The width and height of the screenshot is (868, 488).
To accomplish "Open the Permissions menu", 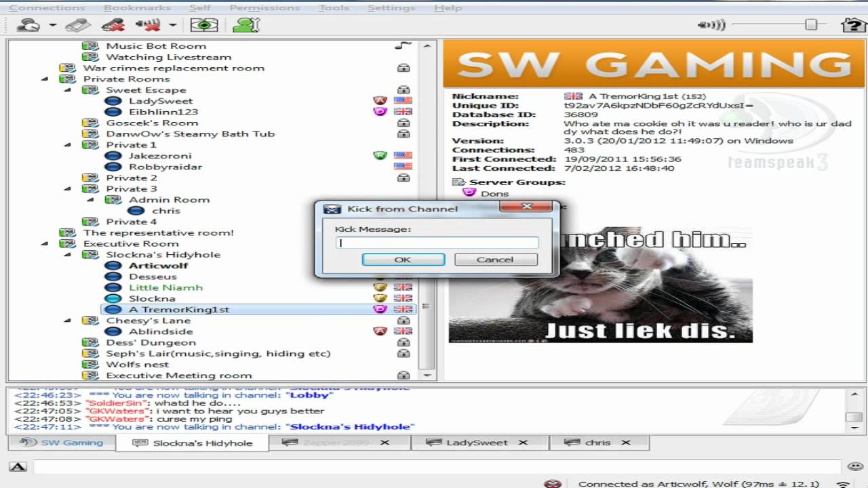I will [264, 8].
